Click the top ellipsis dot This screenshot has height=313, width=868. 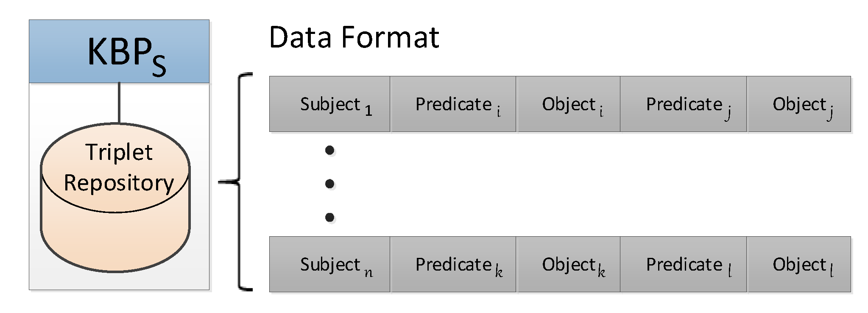click(330, 150)
